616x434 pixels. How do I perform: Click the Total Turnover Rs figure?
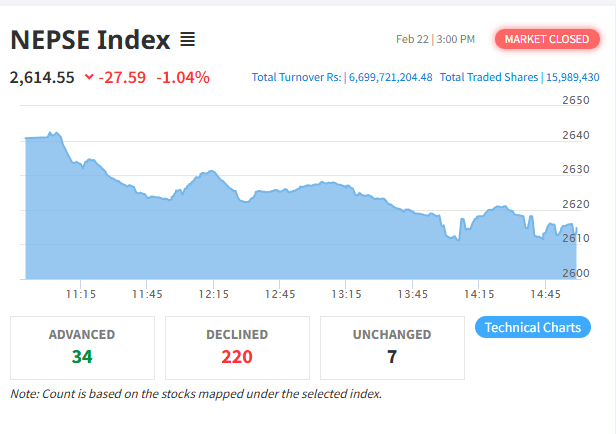[390, 77]
